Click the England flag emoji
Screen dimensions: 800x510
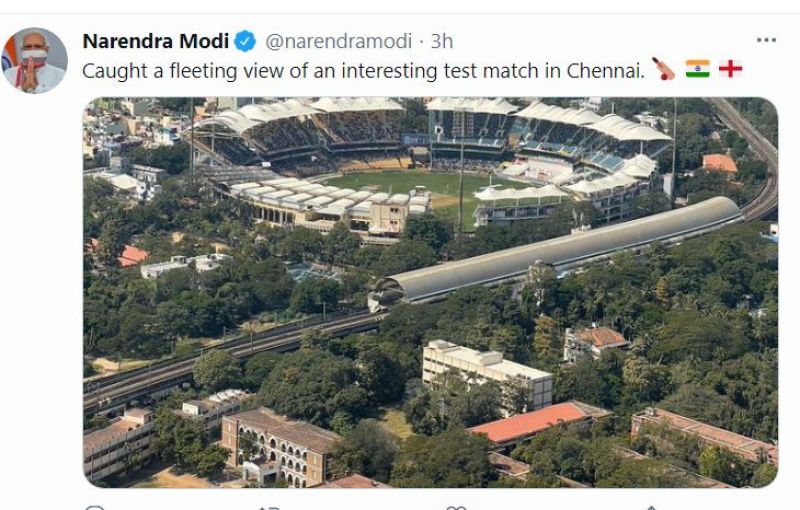click(x=731, y=70)
